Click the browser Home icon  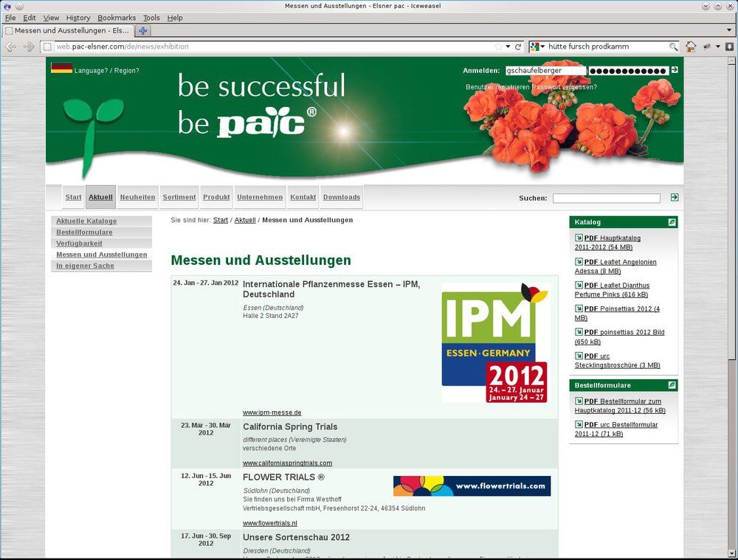pyautogui.click(x=691, y=46)
